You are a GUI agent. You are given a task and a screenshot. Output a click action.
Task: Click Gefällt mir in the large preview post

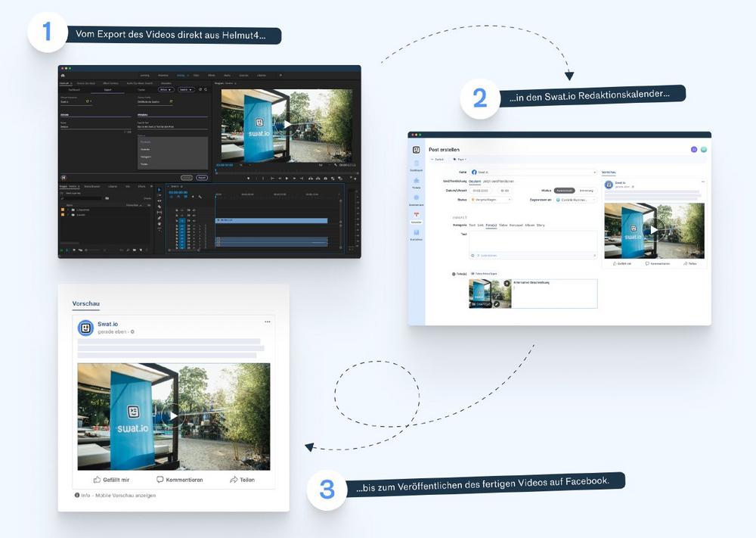pos(111,480)
